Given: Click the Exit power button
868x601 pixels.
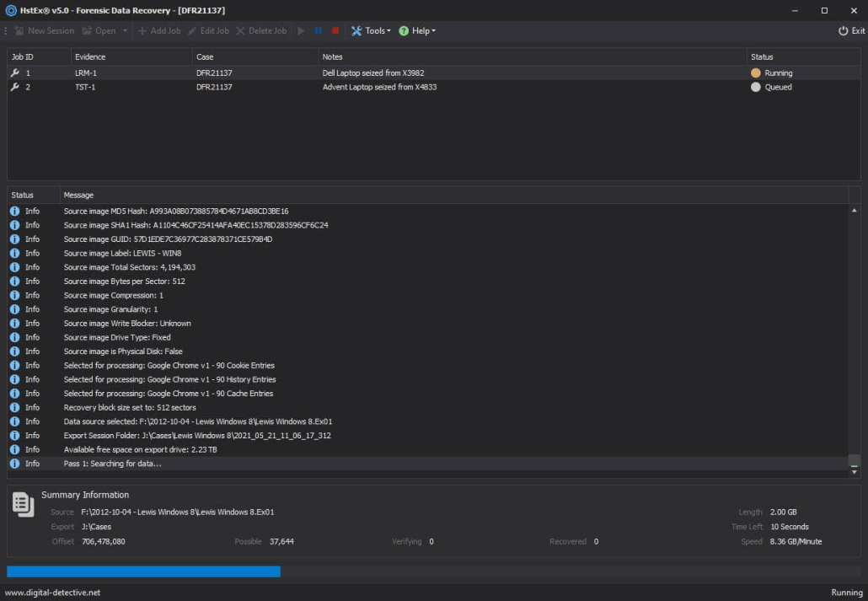Looking at the screenshot, I should click(x=851, y=31).
